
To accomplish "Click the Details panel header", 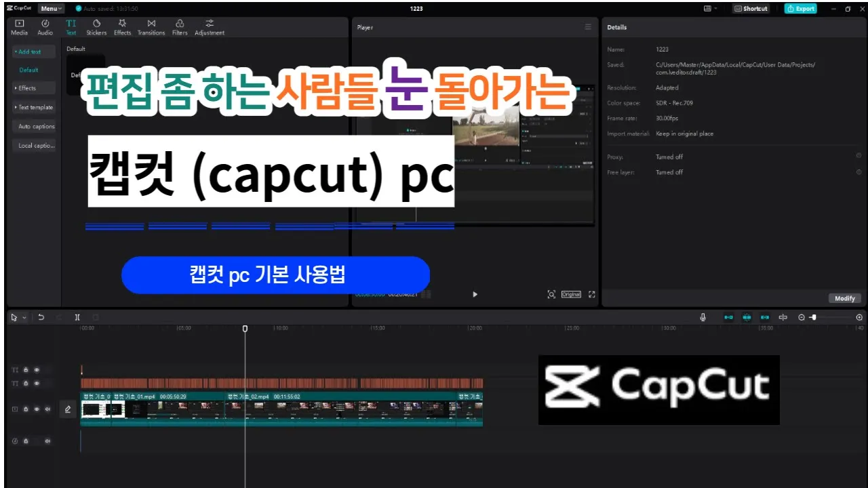I will tap(617, 27).
